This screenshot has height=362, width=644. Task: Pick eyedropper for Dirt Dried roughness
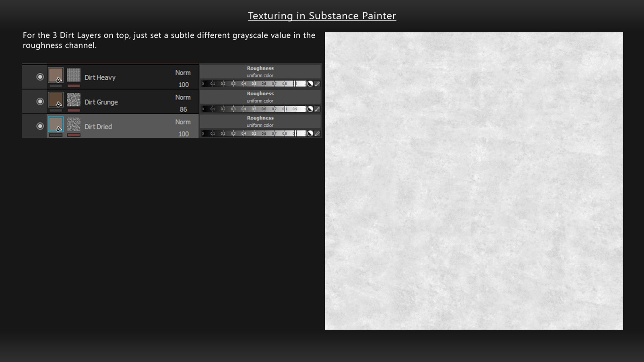[317, 133]
